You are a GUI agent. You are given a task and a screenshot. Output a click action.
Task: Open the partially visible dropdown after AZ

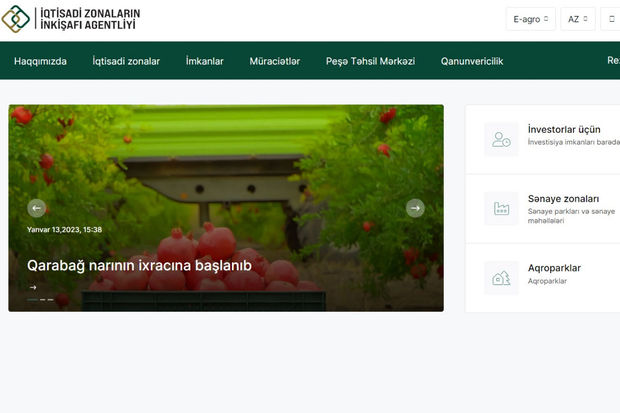[612, 19]
